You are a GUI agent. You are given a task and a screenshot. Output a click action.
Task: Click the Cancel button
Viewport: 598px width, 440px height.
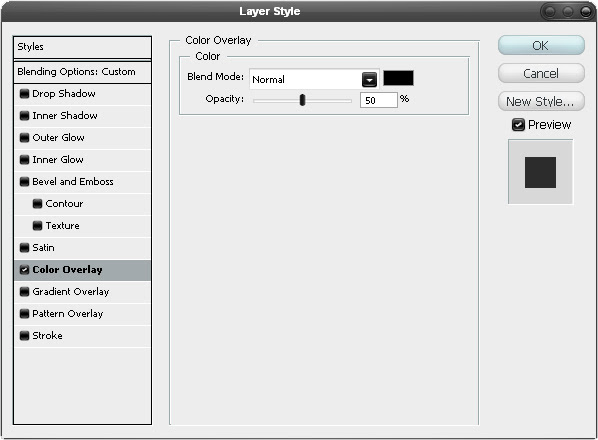[x=541, y=73]
